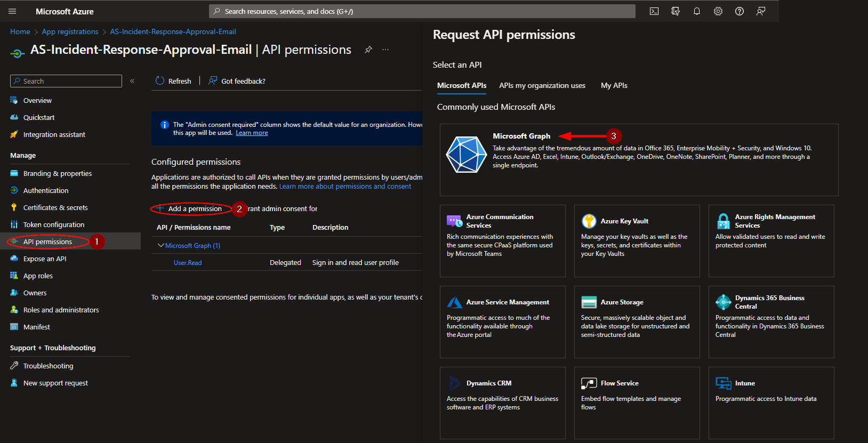Open the help question mark icon
Image resolution: width=868 pixels, height=443 pixels.
tap(740, 11)
